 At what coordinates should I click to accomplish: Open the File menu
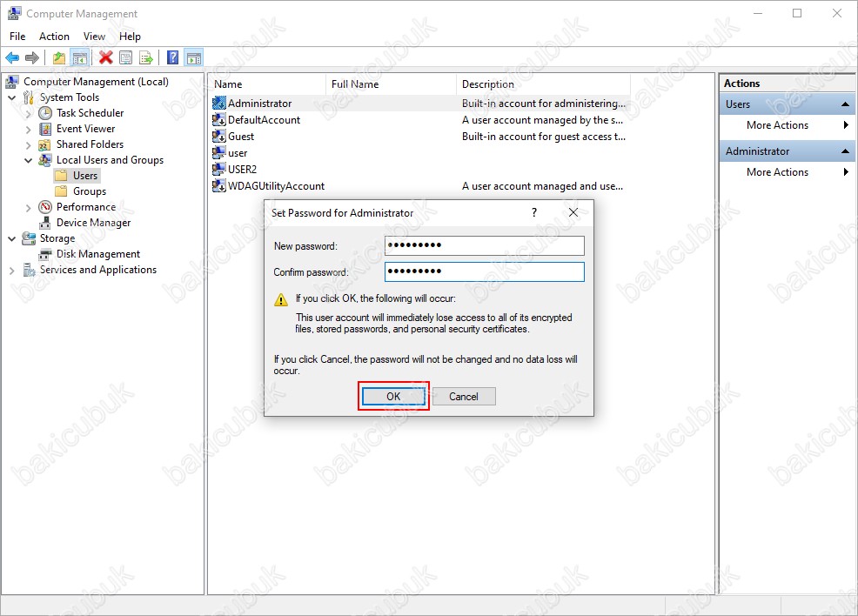17,36
